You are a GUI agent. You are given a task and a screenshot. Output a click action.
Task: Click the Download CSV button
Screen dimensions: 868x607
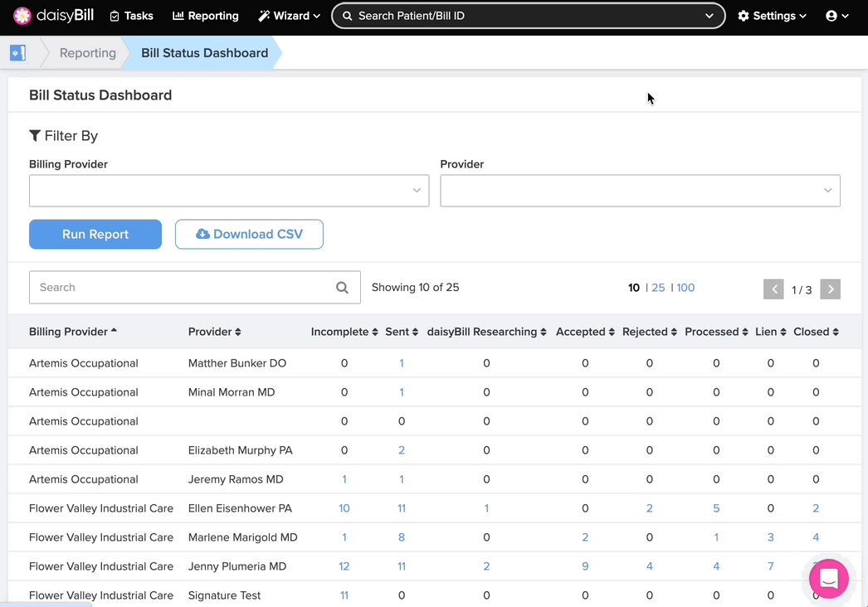tap(249, 235)
